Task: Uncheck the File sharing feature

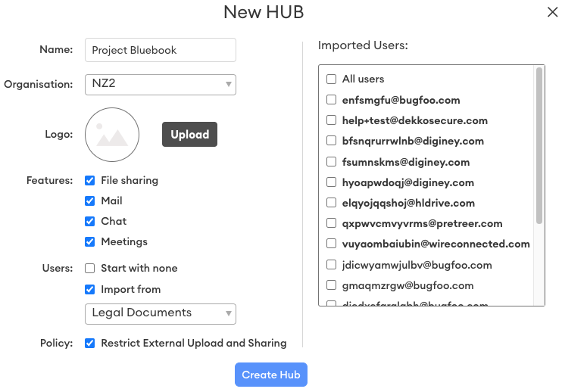Action: pyautogui.click(x=89, y=180)
